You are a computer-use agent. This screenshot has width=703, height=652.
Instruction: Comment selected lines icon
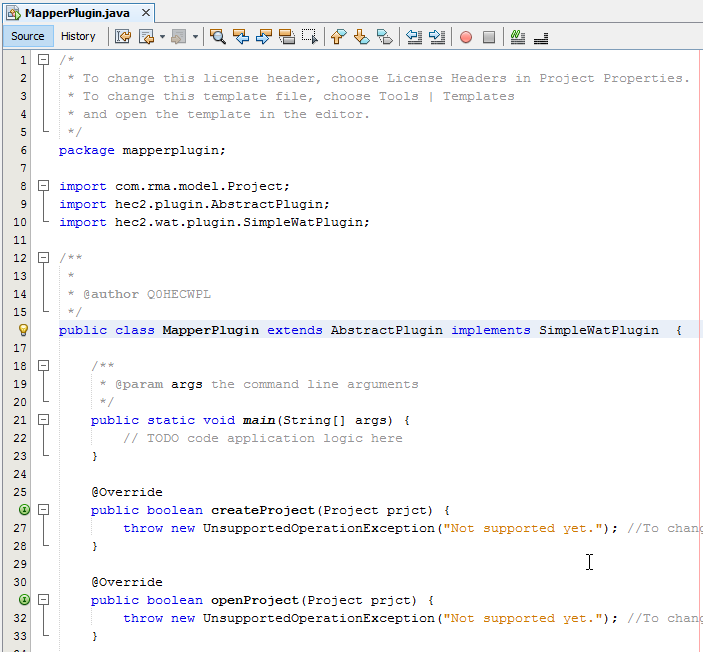pos(518,36)
